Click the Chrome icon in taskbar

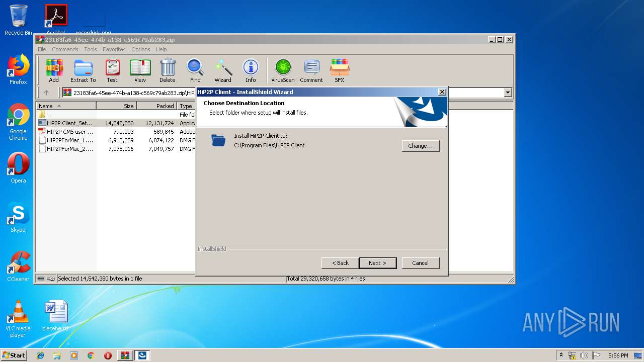(x=91, y=355)
